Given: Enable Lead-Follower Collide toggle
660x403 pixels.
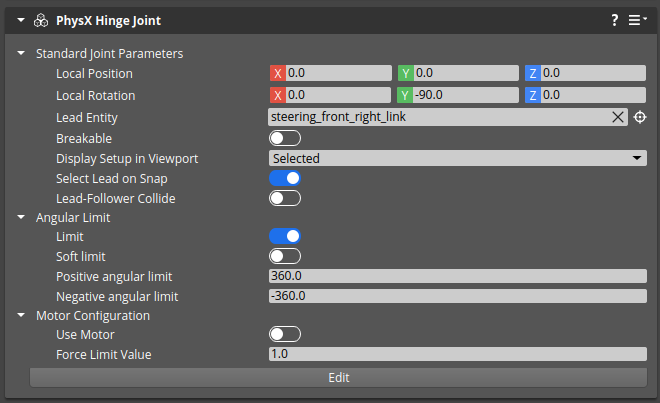Looking at the screenshot, I should (x=285, y=198).
